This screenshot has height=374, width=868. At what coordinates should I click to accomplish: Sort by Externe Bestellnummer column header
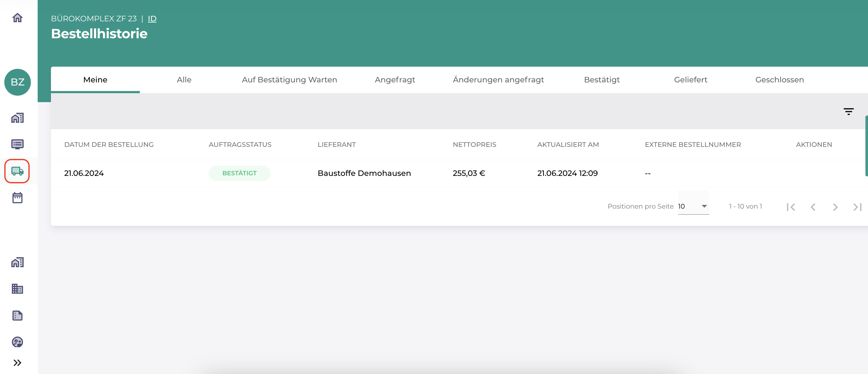[693, 144]
